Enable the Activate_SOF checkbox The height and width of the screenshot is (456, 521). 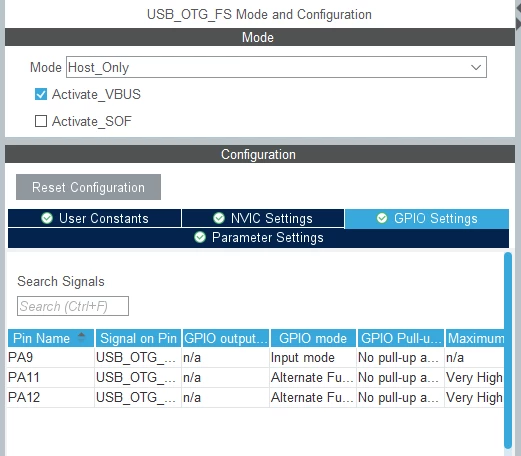pos(41,121)
